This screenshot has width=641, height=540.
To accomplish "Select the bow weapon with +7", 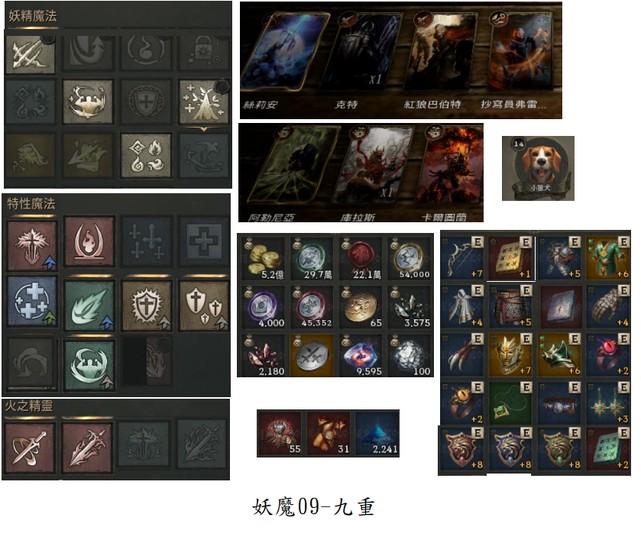I will coord(463,258).
